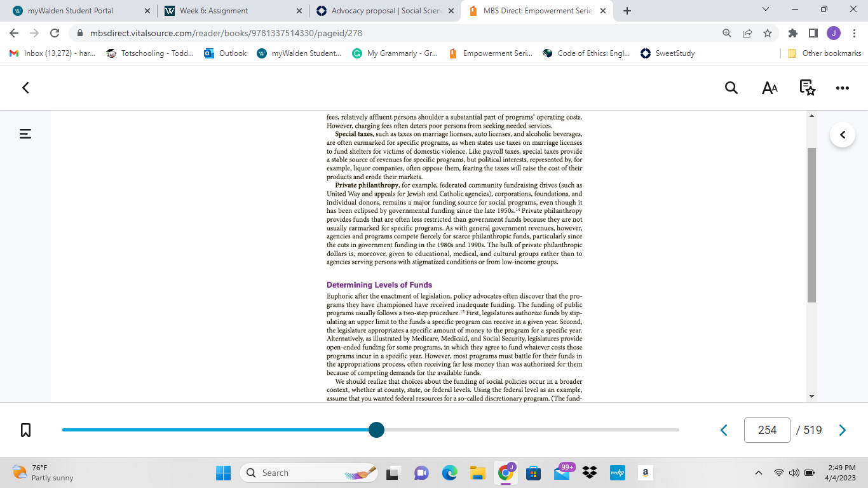Viewport: 868px width, 488px height.
Task: Open Mail app with 99+ badge
Action: pyautogui.click(x=563, y=473)
